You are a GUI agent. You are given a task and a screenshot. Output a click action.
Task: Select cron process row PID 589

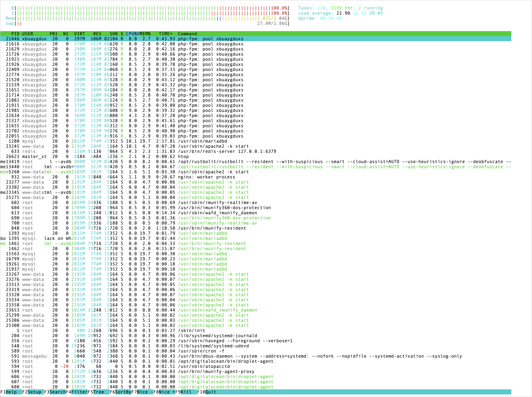click(x=256, y=351)
